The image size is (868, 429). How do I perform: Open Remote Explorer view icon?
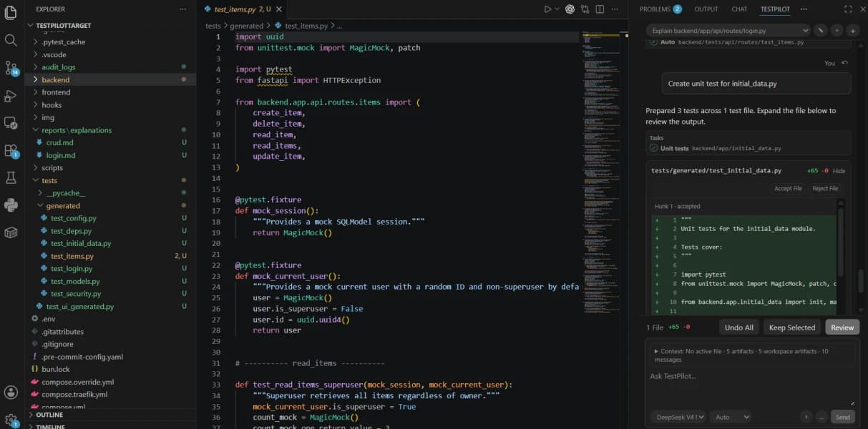pos(11,123)
